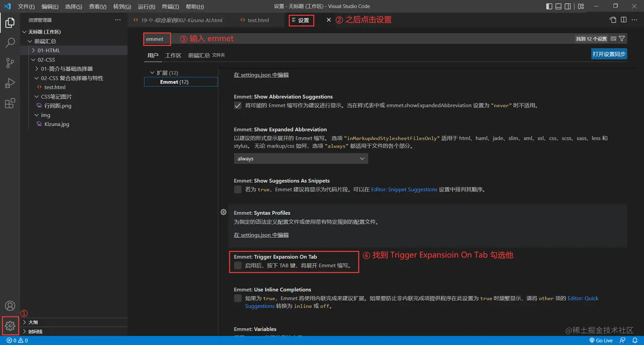Follow the Editor: Snippet Suggestions link
The image size is (644, 345).
pos(404,189)
